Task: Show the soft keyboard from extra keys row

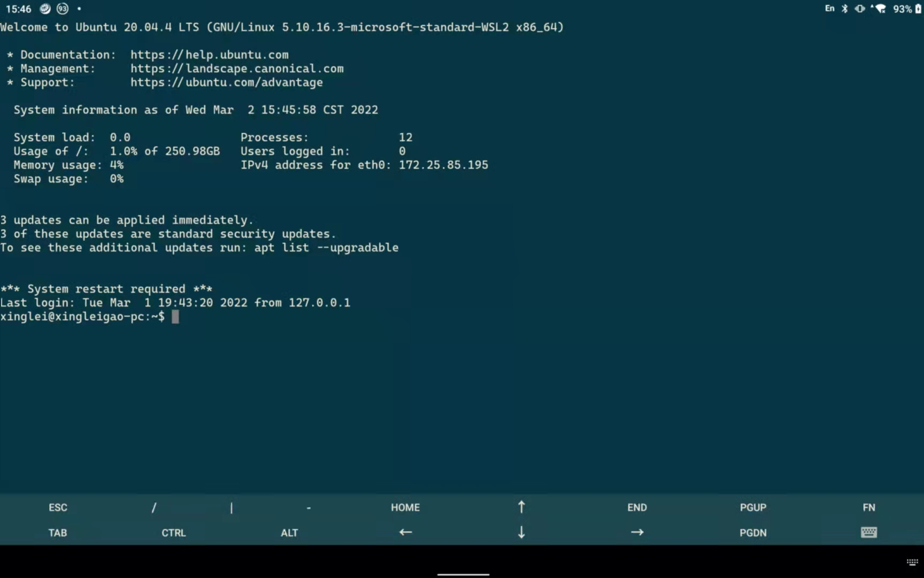Action: (869, 532)
